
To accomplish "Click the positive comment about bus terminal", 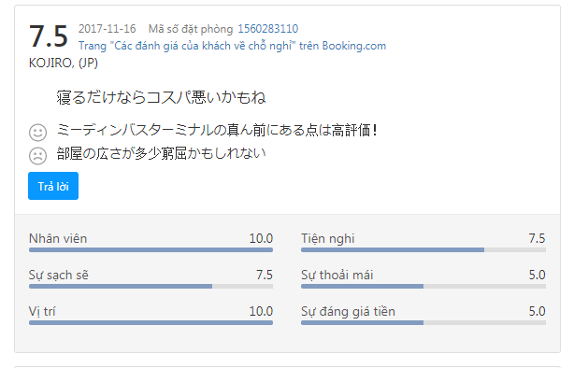I will point(217,131).
